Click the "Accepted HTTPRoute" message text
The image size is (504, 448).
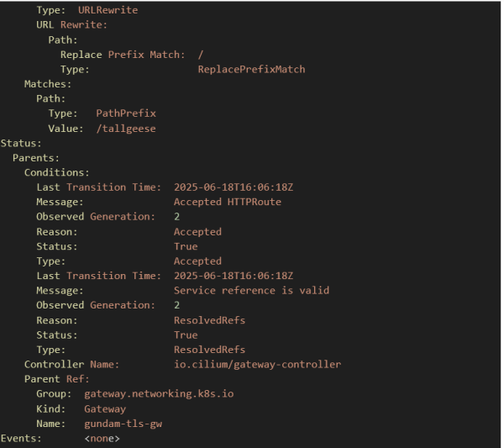[227, 202]
